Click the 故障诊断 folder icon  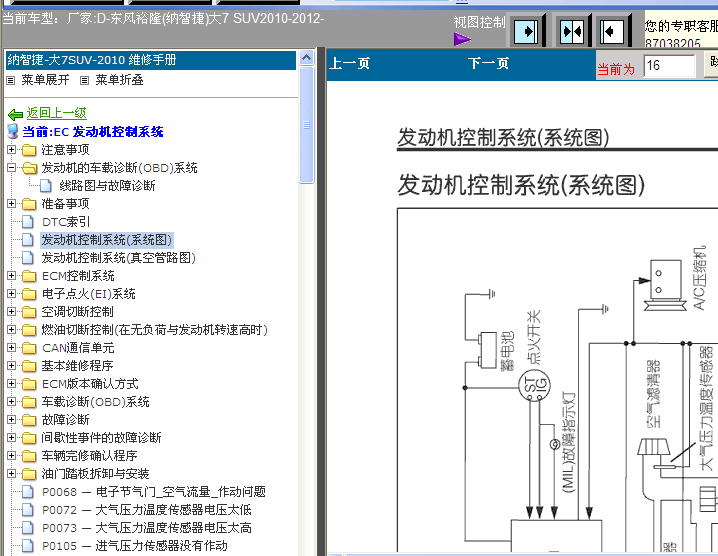29,420
